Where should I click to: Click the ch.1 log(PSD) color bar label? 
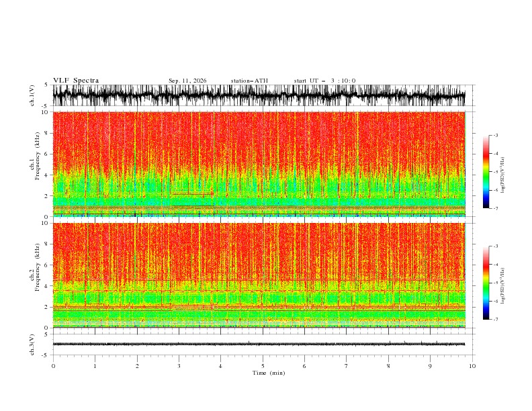(x=503, y=175)
